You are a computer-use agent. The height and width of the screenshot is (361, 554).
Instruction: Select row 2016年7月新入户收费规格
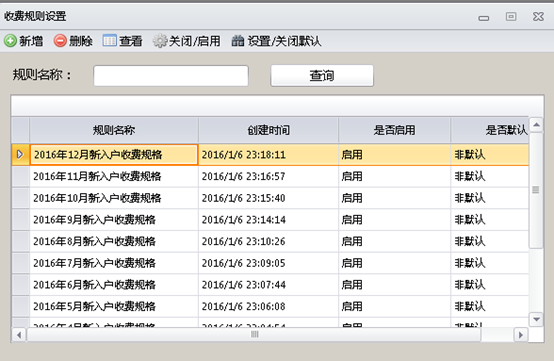coord(114,263)
